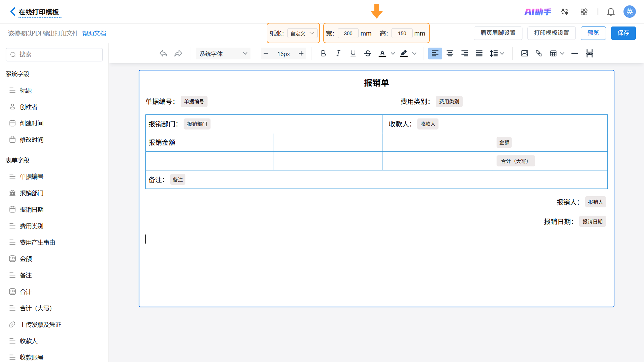The height and width of the screenshot is (362, 644).
Task: Click the 预览 preview button
Action: (593, 33)
